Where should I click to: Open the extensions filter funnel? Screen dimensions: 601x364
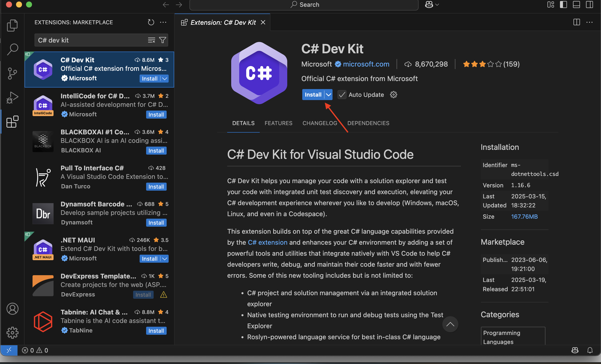163,40
